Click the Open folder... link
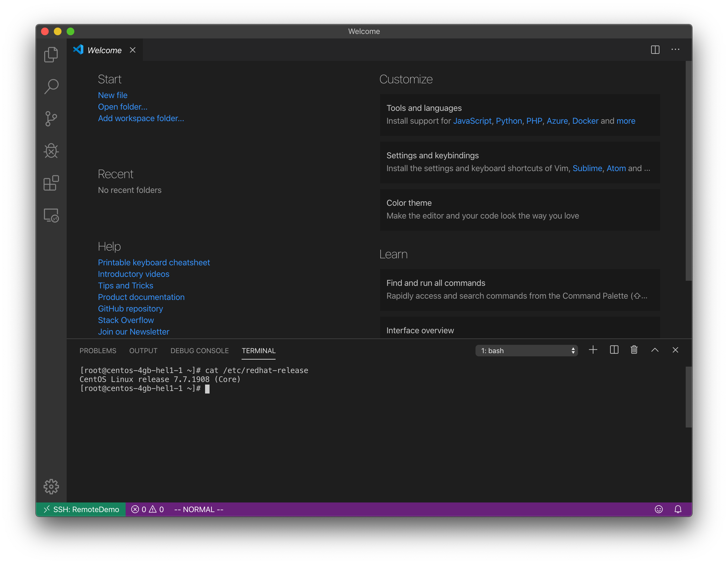Screen dimensions: 728x564 pos(123,107)
